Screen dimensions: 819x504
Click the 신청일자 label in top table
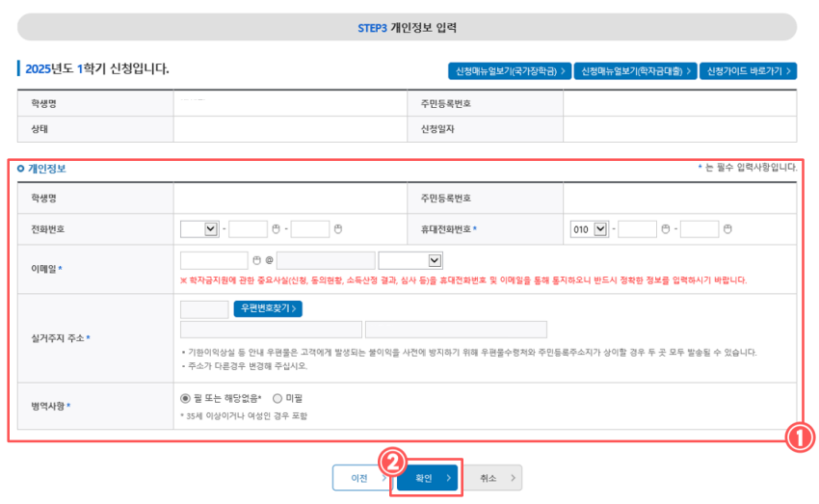(x=437, y=129)
